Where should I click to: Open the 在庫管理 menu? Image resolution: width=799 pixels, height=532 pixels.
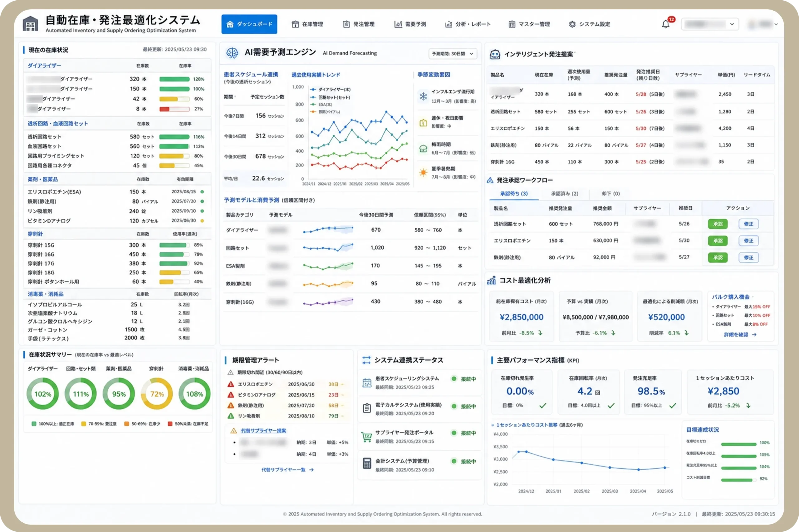click(x=307, y=24)
